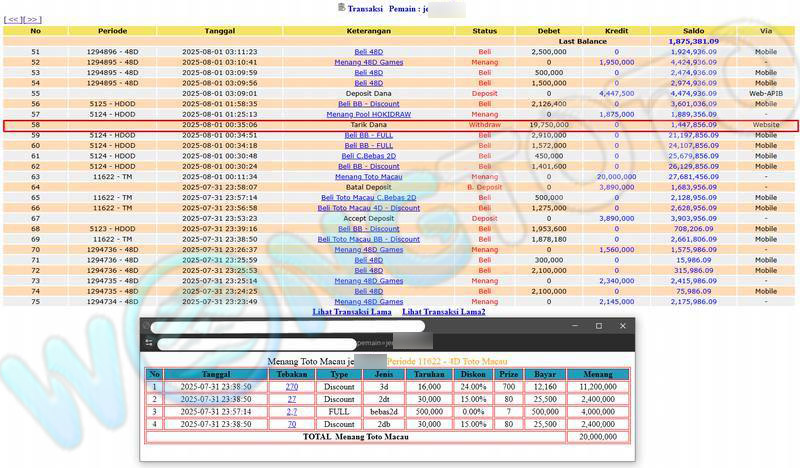Go to previous page with [<<] link
This screenshot has height=468, width=800.
tap(13, 19)
